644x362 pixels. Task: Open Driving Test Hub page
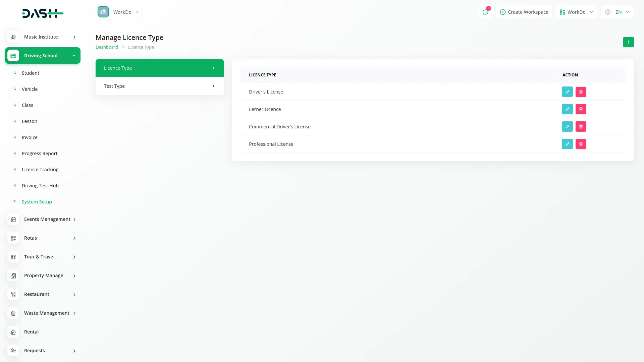40,186
